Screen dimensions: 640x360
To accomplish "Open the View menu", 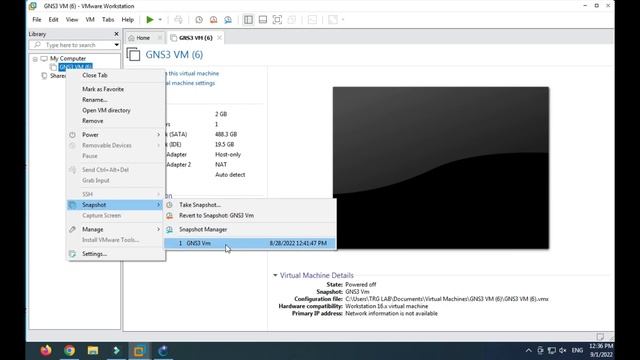I will (72, 20).
